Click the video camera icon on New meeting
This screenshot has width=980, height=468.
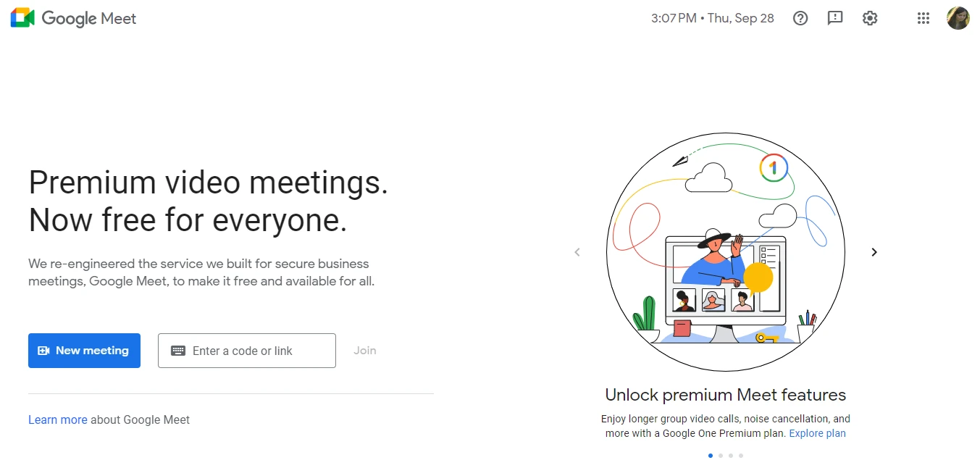click(43, 351)
